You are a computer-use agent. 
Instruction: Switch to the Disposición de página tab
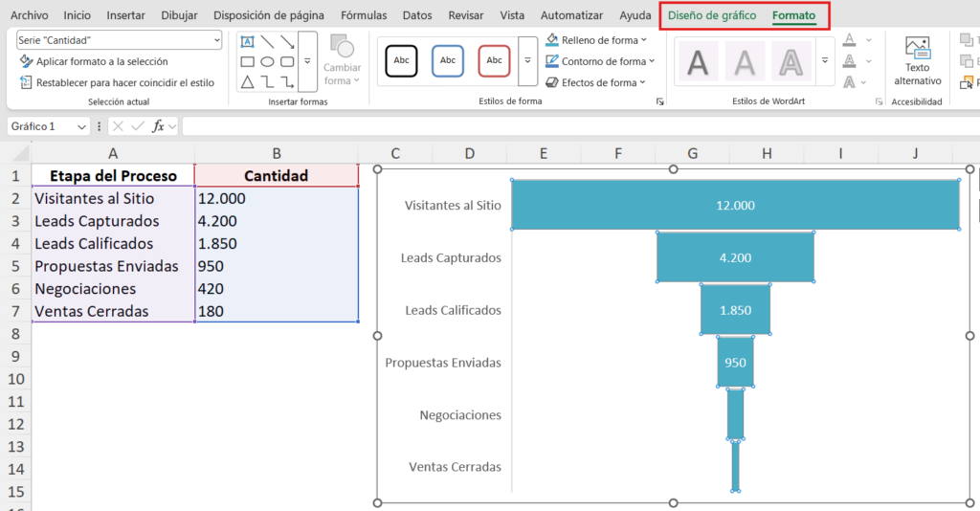click(269, 15)
